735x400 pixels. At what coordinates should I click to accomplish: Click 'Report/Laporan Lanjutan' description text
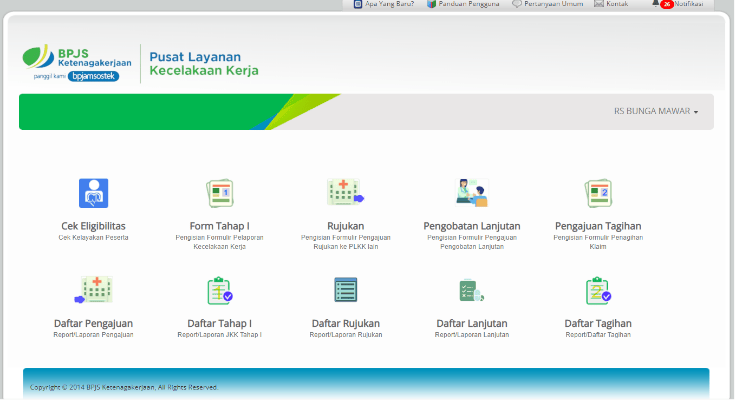click(x=472, y=335)
